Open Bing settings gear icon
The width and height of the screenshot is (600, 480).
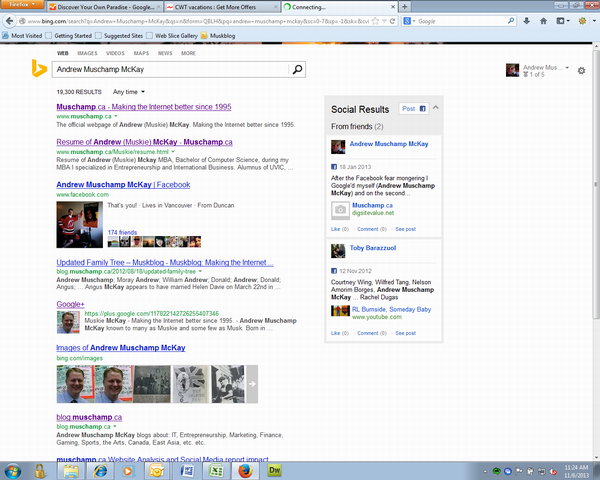pos(581,70)
